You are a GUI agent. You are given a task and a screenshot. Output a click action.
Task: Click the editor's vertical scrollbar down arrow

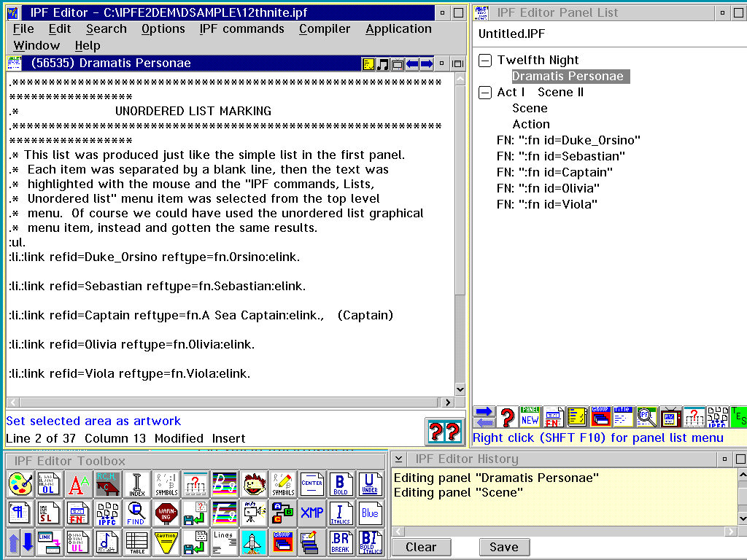[x=460, y=389]
